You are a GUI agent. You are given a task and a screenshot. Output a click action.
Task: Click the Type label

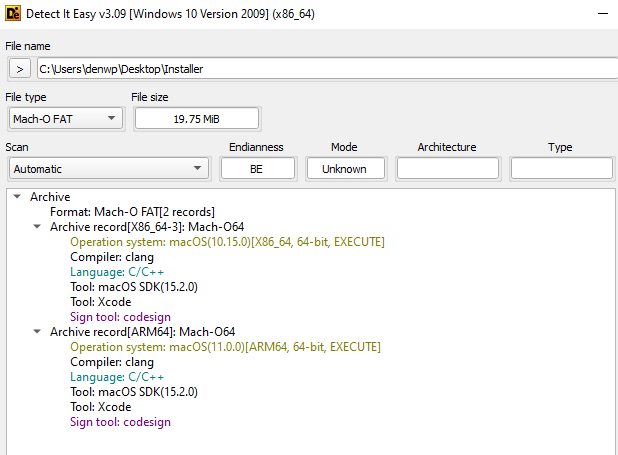(x=560, y=147)
